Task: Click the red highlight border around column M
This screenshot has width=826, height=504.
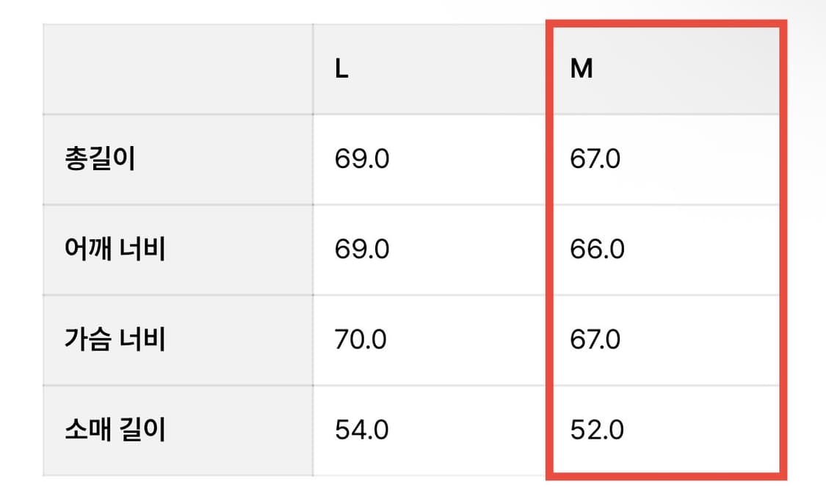Action: click(x=783, y=249)
